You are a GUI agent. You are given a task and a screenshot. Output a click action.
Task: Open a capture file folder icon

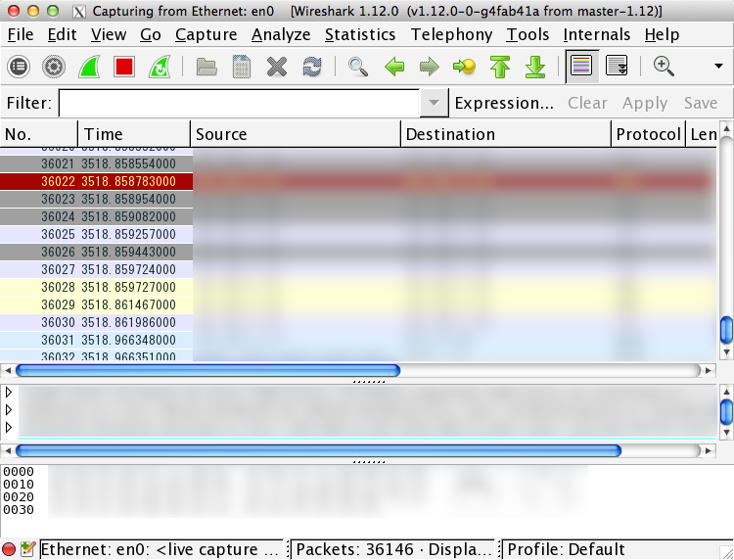tap(206, 67)
